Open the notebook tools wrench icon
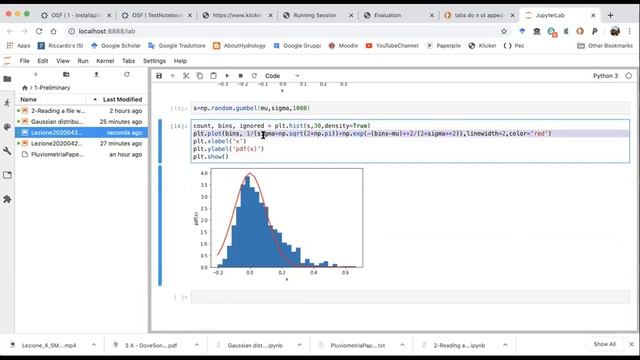The image size is (640, 360). click(7, 151)
